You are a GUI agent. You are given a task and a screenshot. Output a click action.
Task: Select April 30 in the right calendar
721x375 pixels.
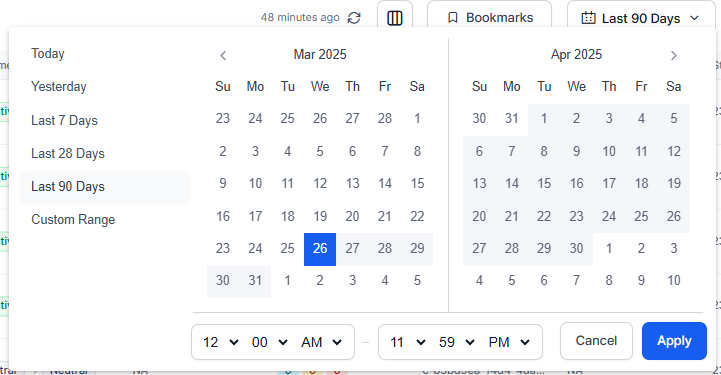point(577,249)
